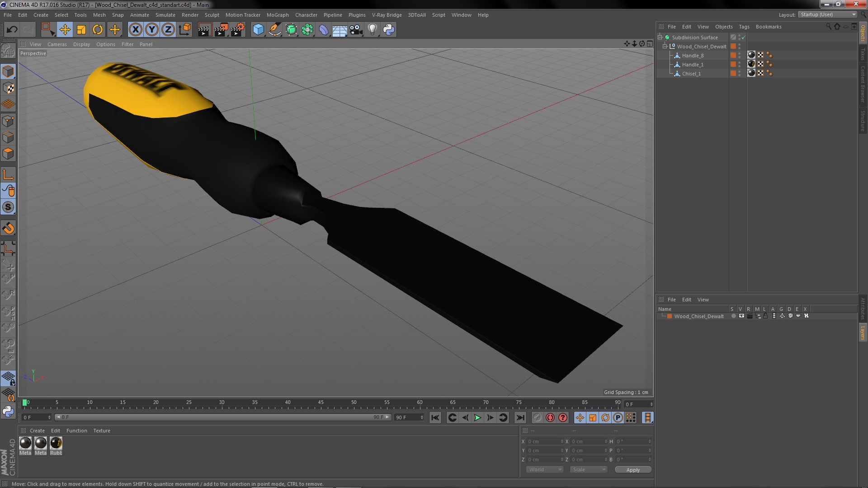Switch to Edges mode
This screenshot has width=868, height=488.
[8, 137]
